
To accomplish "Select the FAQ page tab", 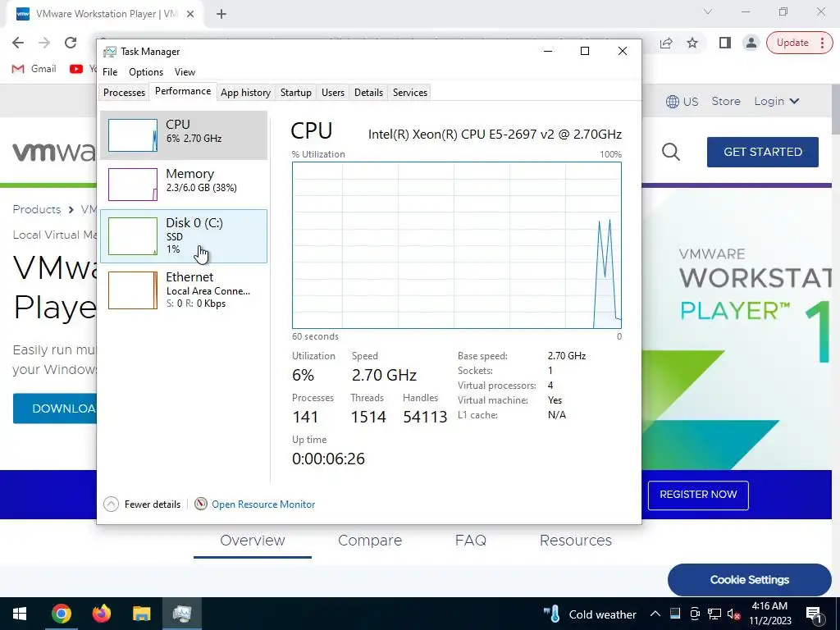I will (470, 540).
